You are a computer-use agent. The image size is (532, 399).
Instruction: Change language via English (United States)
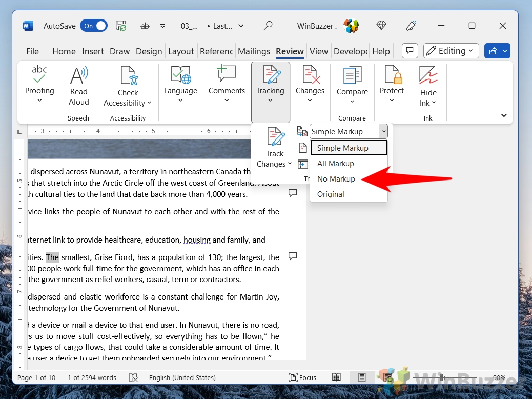point(182,377)
